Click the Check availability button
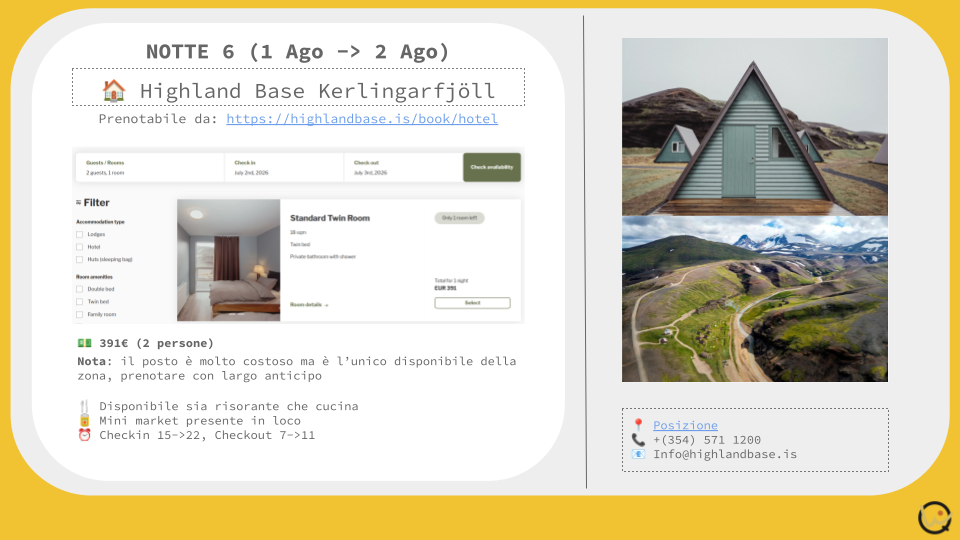960x540 pixels. point(492,167)
